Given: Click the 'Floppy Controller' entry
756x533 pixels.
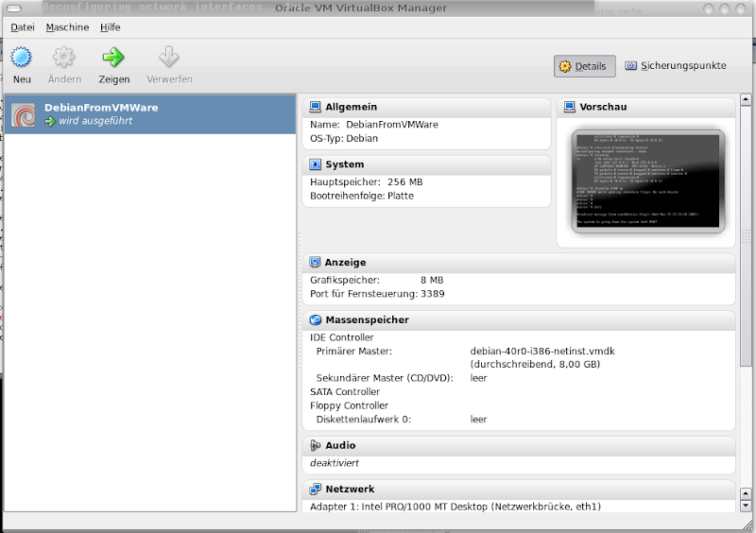Looking at the screenshot, I should point(349,405).
